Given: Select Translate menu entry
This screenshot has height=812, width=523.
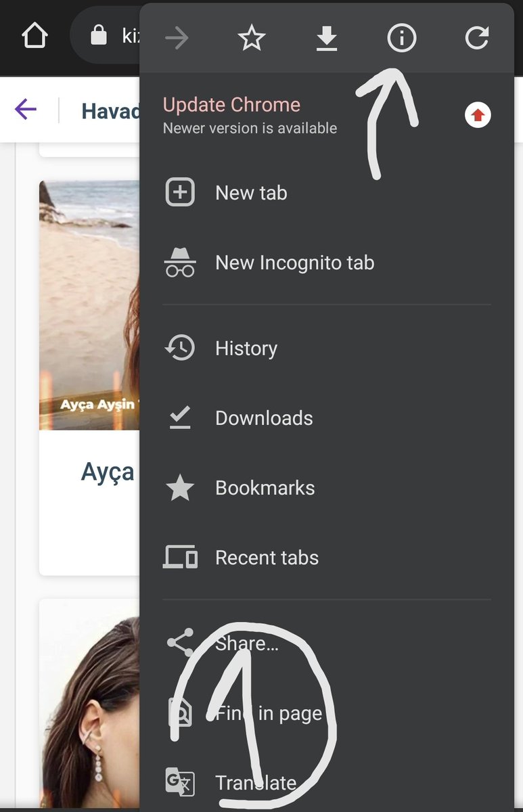Looking at the screenshot, I should (327, 783).
